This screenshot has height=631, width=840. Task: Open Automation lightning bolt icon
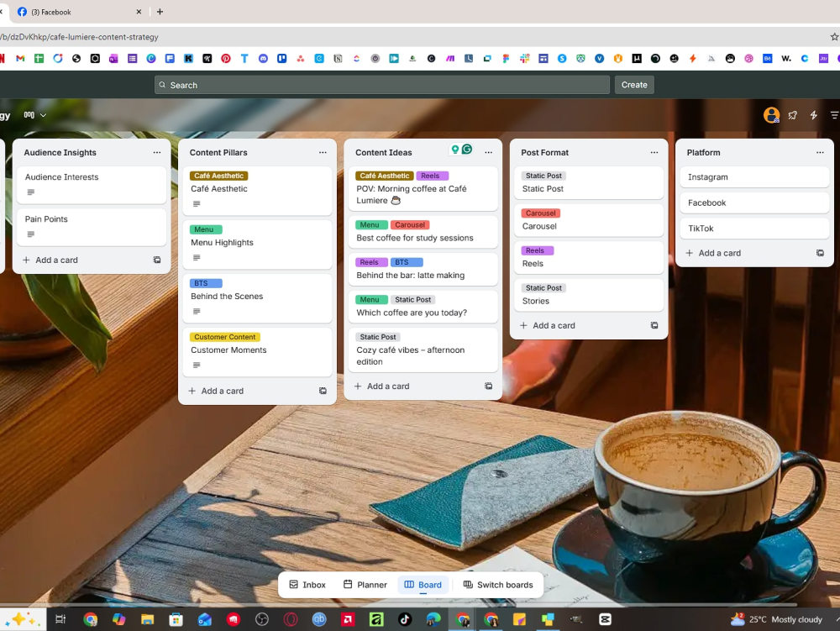click(x=813, y=115)
